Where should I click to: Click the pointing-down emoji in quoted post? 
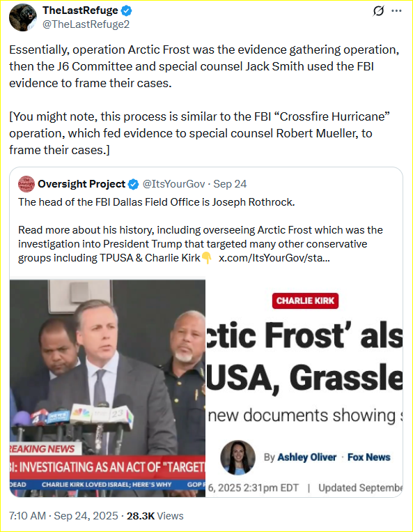coord(206,258)
